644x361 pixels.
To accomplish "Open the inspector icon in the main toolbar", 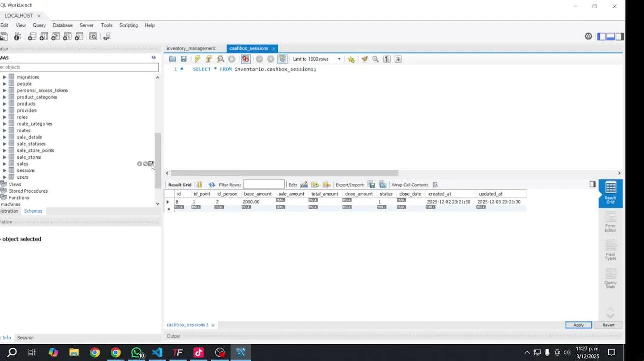I will 18,36.
